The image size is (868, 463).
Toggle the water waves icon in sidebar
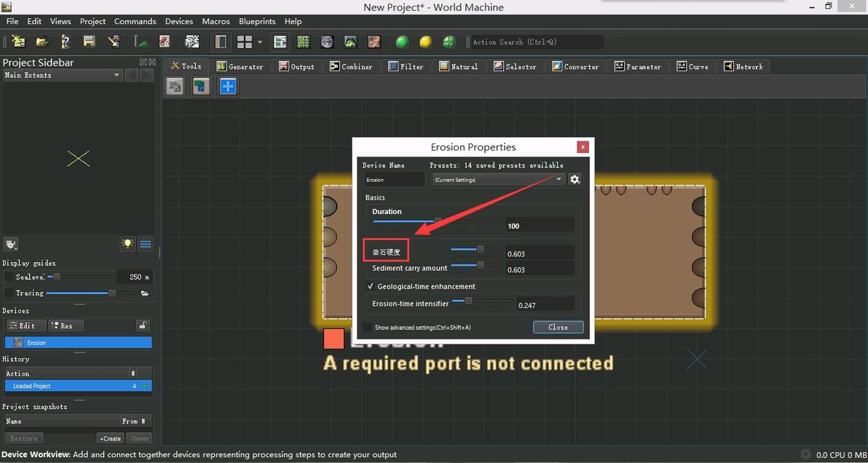(146, 244)
